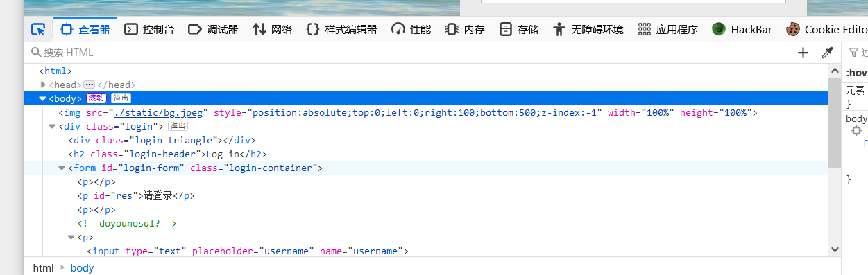
Task: Expand the head element node
Action: pyautogui.click(x=43, y=85)
